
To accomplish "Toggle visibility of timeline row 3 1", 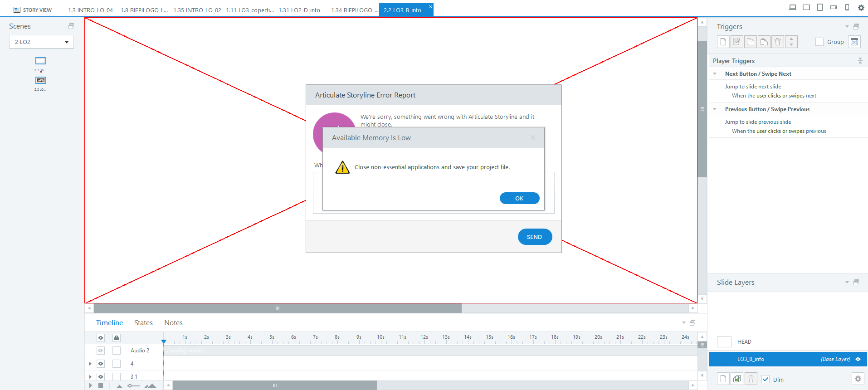I will tap(101, 376).
